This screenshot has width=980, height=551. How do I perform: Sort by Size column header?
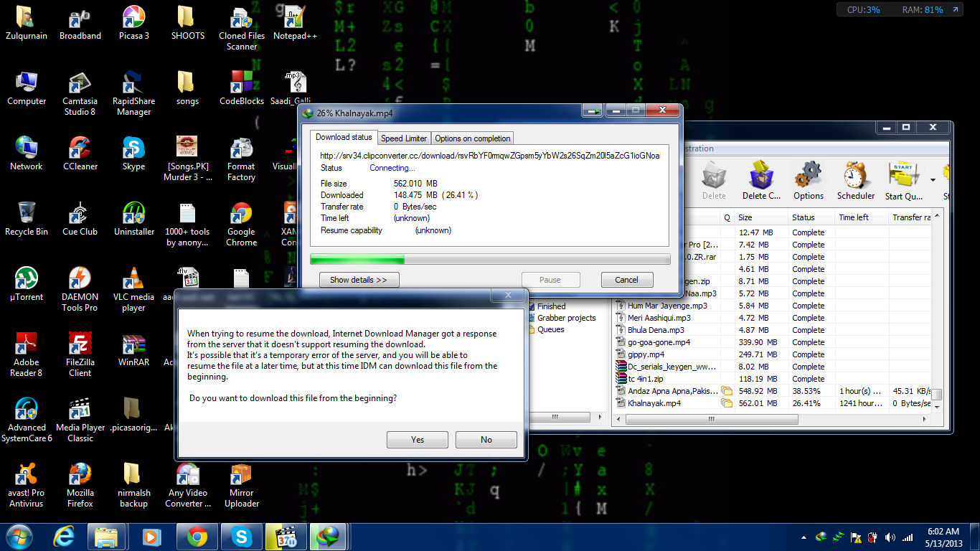760,217
